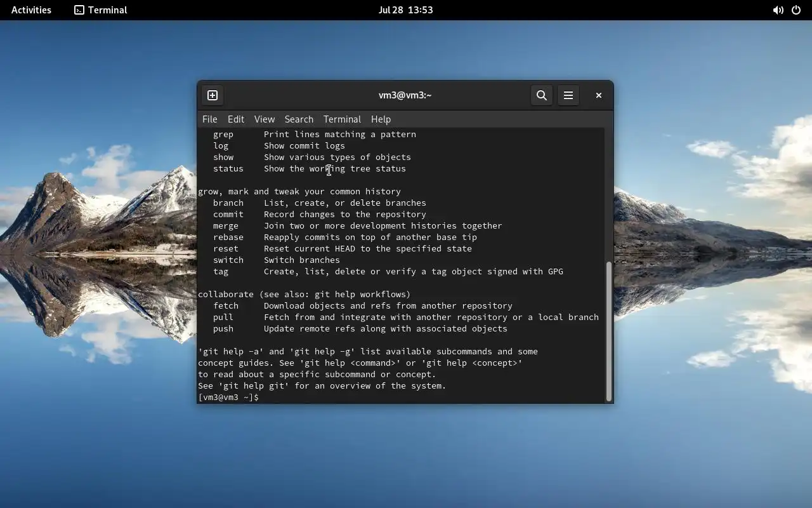The height and width of the screenshot is (508, 812).
Task: Click the 'merge' command text
Action: tap(226, 226)
